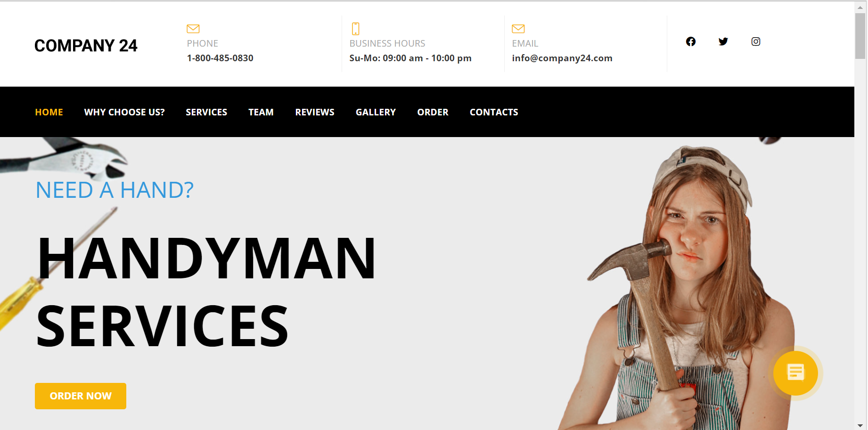Click the envelope icon above EMAIL

pos(518,29)
